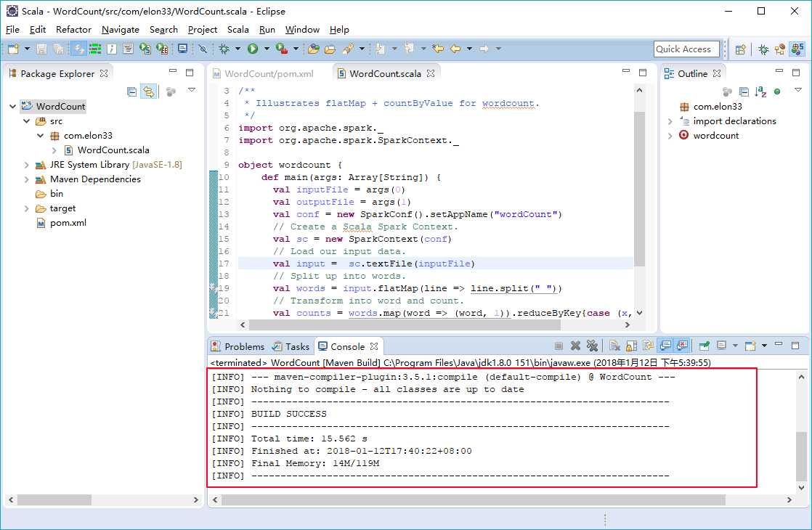
Task: Expand the target folder node
Action: pyautogui.click(x=26, y=208)
